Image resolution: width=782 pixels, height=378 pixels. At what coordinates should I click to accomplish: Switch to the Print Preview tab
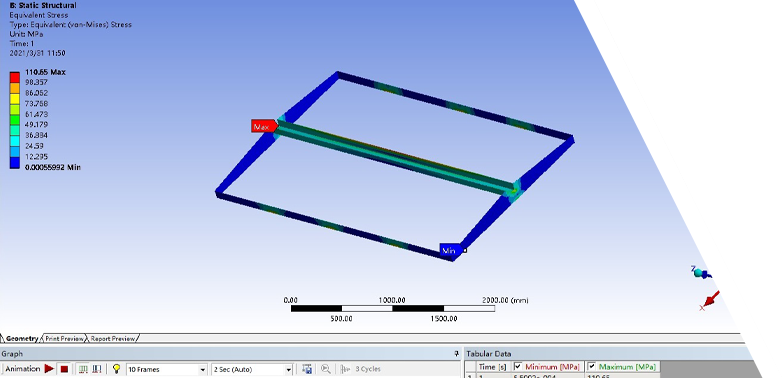click(64, 338)
